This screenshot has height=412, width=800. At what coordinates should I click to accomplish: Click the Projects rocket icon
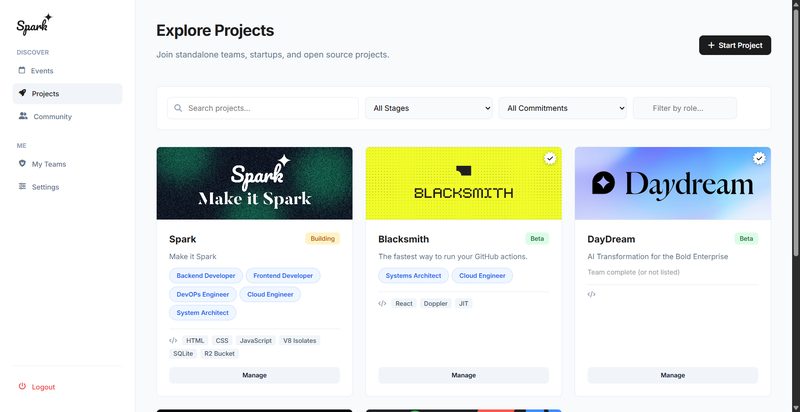[x=23, y=93]
